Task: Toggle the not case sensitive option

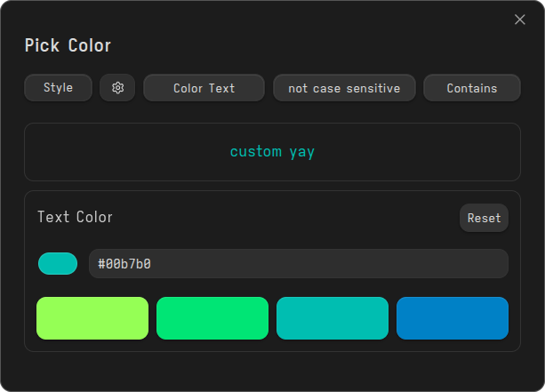Action: coord(344,88)
